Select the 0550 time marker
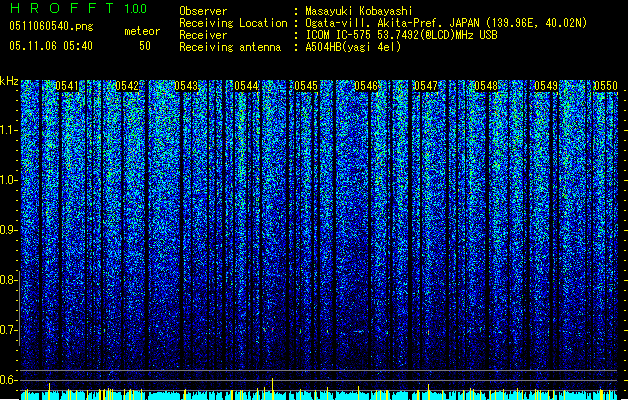The width and height of the screenshot is (629, 400). [606, 86]
